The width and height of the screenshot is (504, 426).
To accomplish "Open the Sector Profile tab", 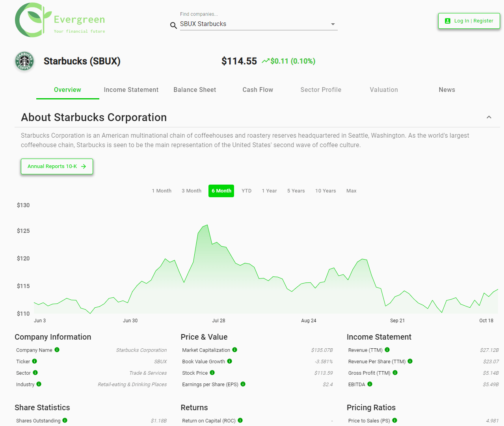I will coord(321,90).
